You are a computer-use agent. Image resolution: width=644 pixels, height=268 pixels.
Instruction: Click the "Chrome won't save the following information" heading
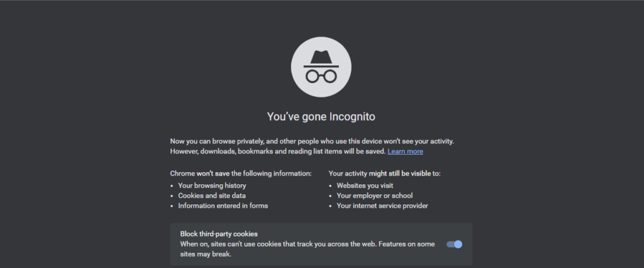[x=241, y=174]
